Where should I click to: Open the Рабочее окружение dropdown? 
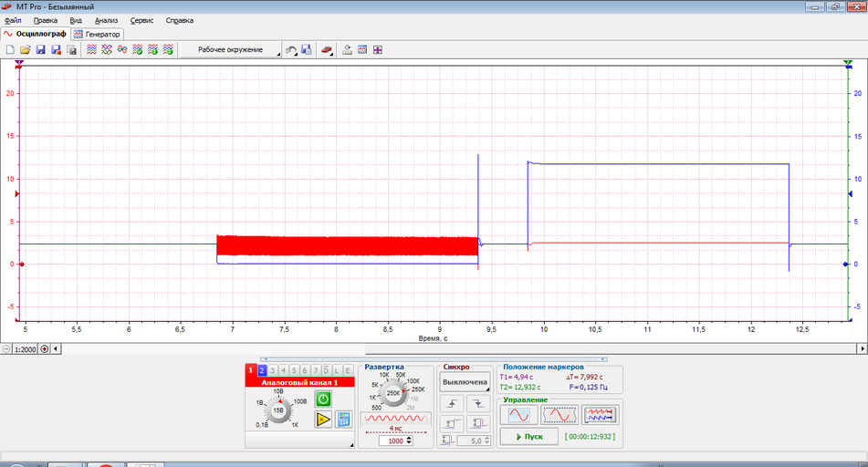231,50
